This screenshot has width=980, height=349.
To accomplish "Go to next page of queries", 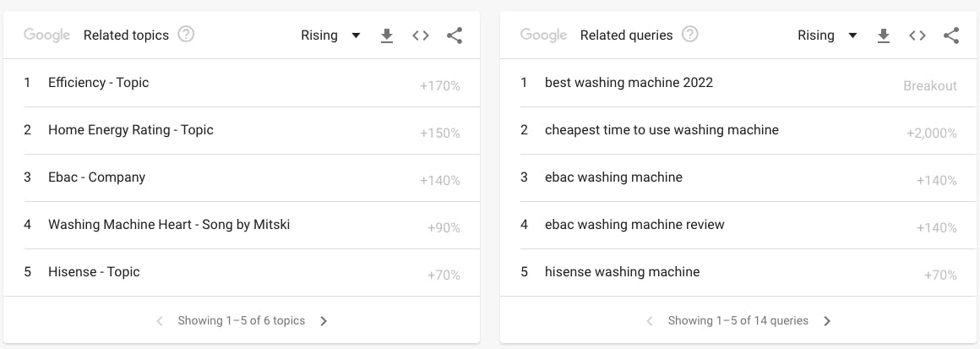I will [x=827, y=321].
